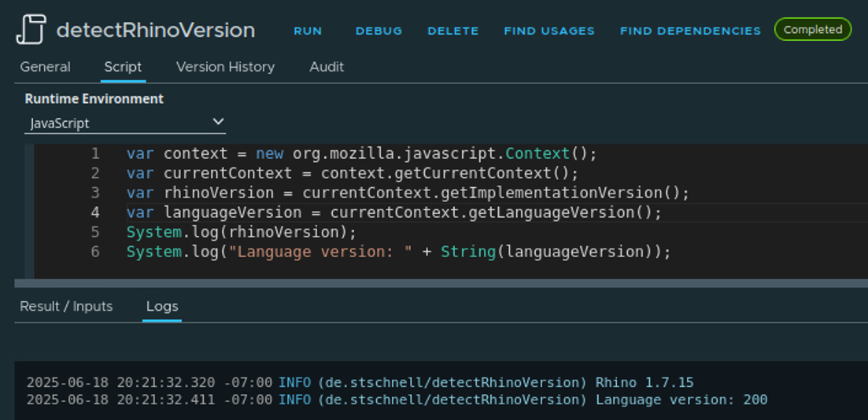Select the Script tab
The width and height of the screenshot is (868, 420).
[x=123, y=67]
